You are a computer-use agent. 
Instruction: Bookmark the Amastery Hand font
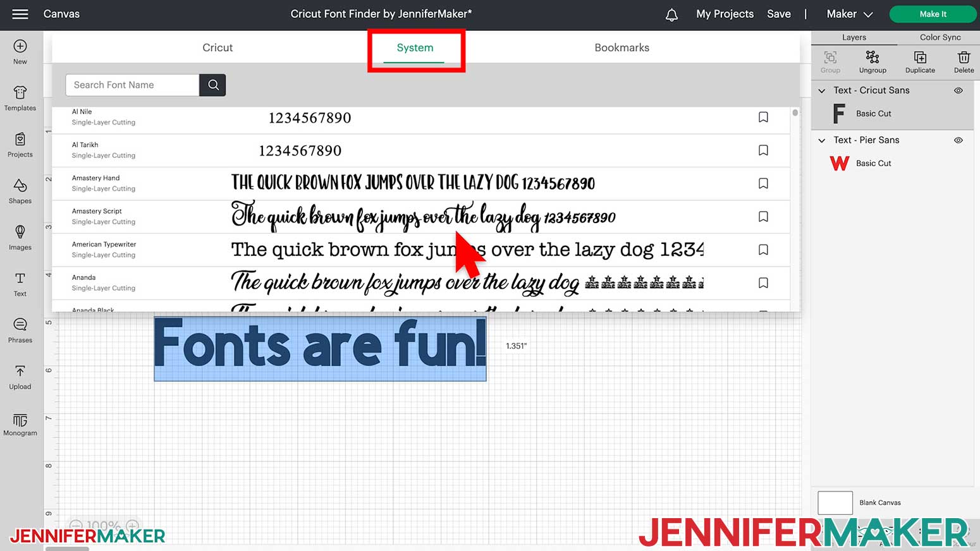tap(763, 183)
